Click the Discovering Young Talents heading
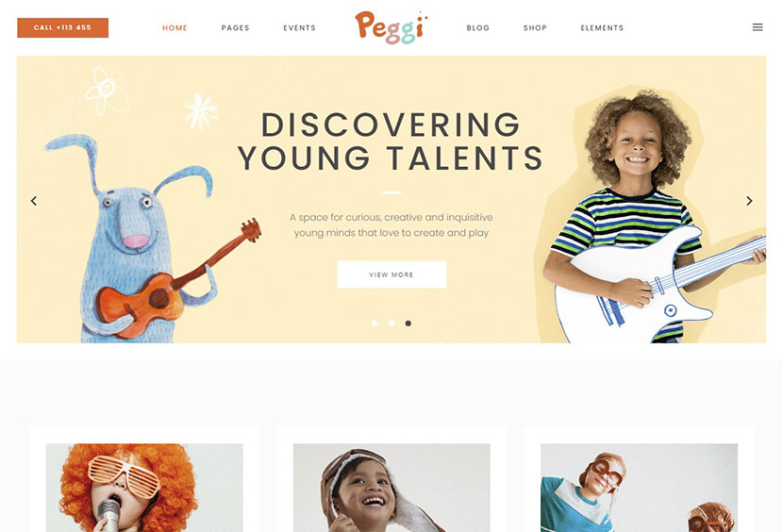This screenshot has width=783, height=532. (x=391, y=141)
